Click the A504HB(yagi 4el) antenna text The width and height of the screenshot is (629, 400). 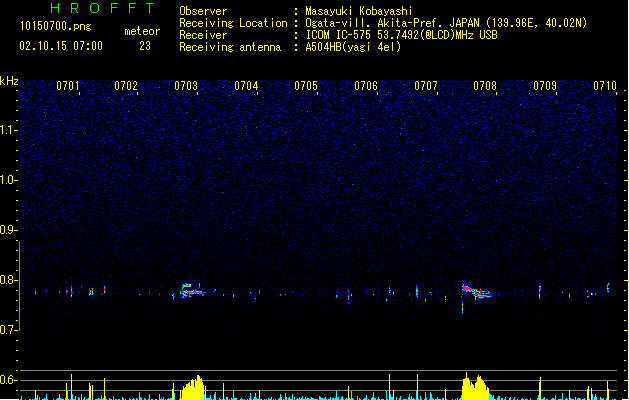(353, 47)
